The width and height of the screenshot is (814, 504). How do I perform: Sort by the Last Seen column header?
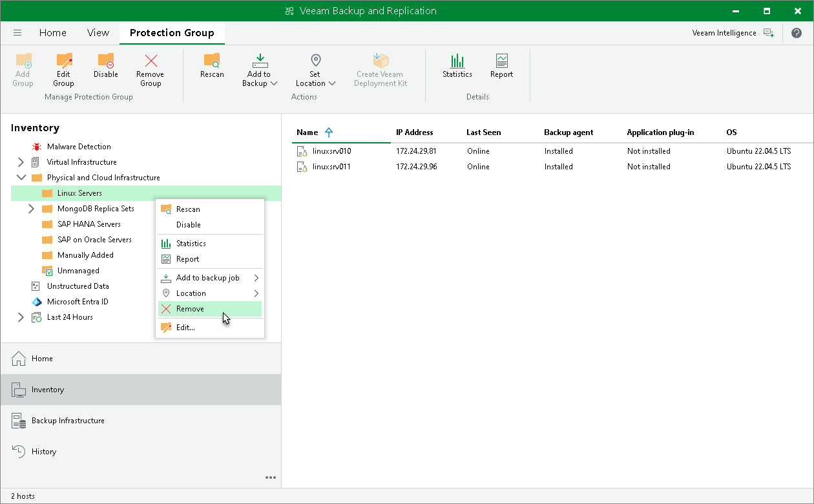tap(484, 132)
